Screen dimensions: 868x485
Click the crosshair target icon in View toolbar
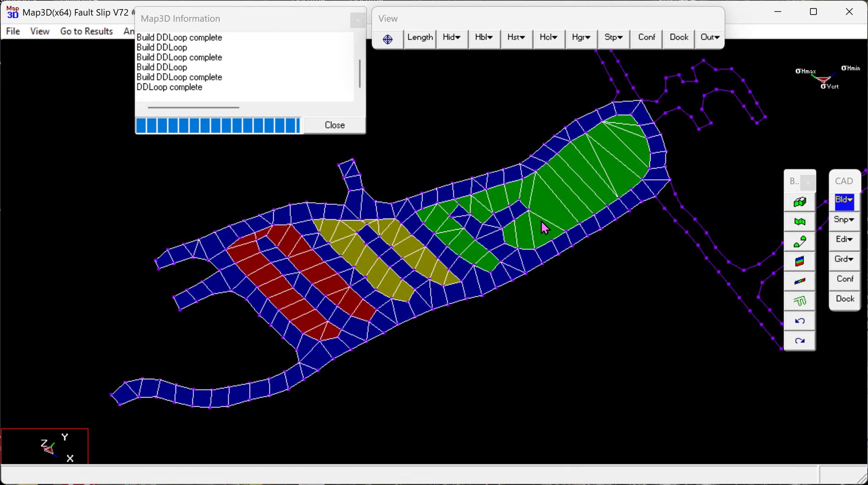click(x=387, y=39)
